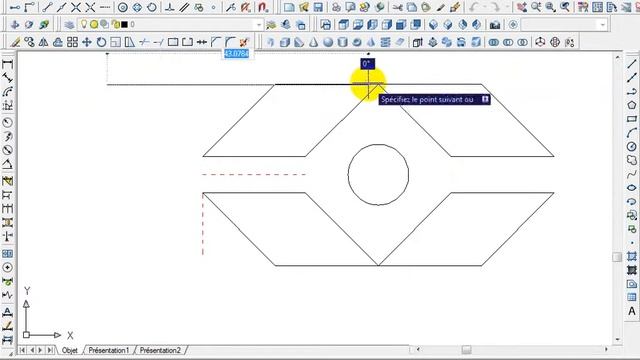Select the 3D Cylinder solid tool

pyautogui.click(x=342, y=42)
